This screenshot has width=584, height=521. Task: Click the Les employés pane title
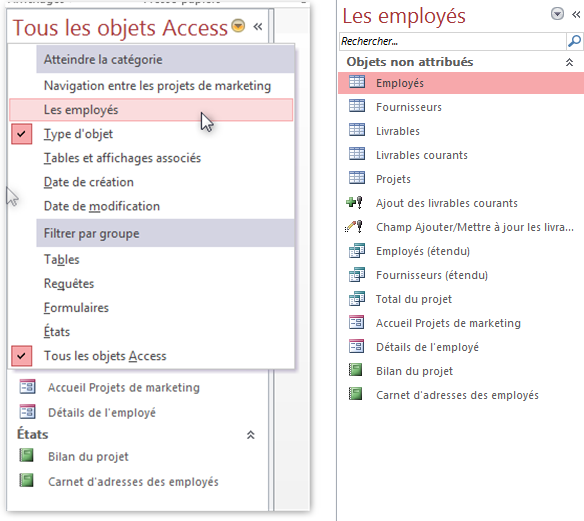[x=404, y=16]
